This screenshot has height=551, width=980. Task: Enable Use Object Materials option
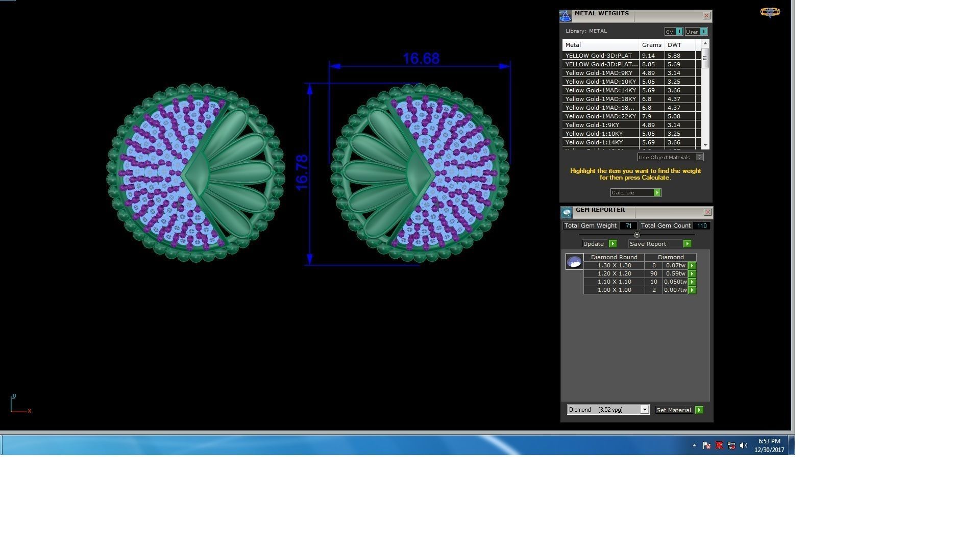pyautogui.click(x=699, y=157)
